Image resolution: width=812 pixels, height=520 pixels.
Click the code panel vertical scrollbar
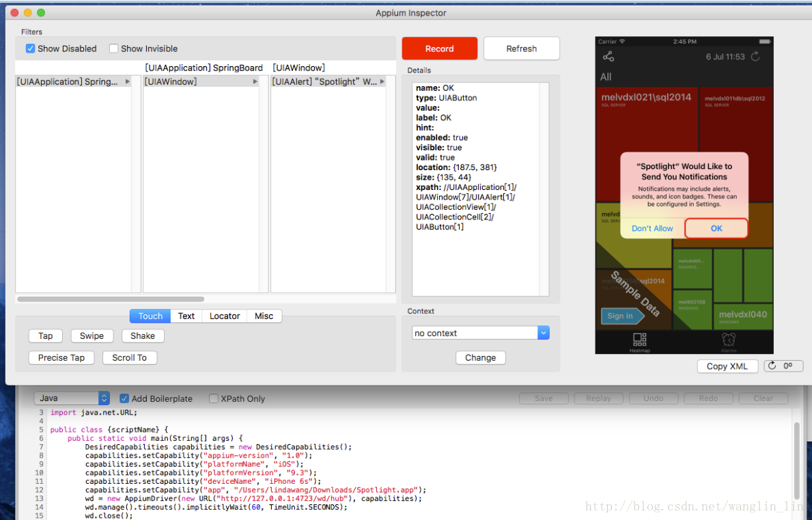coord(796,461)
